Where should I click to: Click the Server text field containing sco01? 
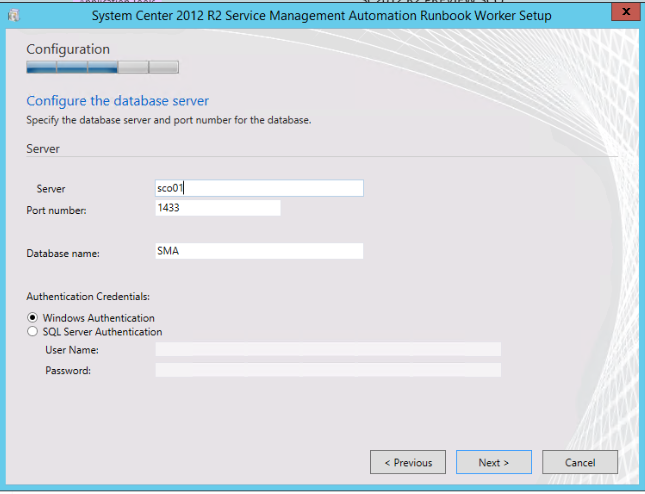click(259, 188)
